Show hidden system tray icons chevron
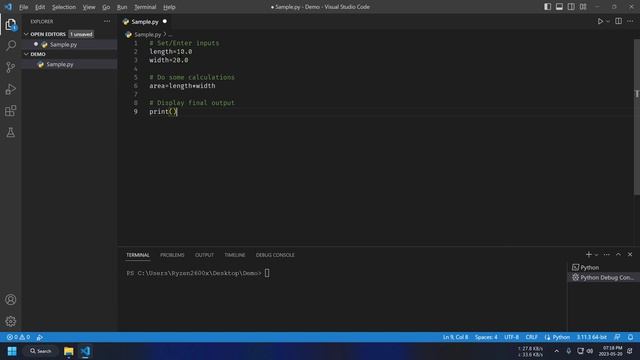This screenshot has height=360, width=640. coord(556,351)
